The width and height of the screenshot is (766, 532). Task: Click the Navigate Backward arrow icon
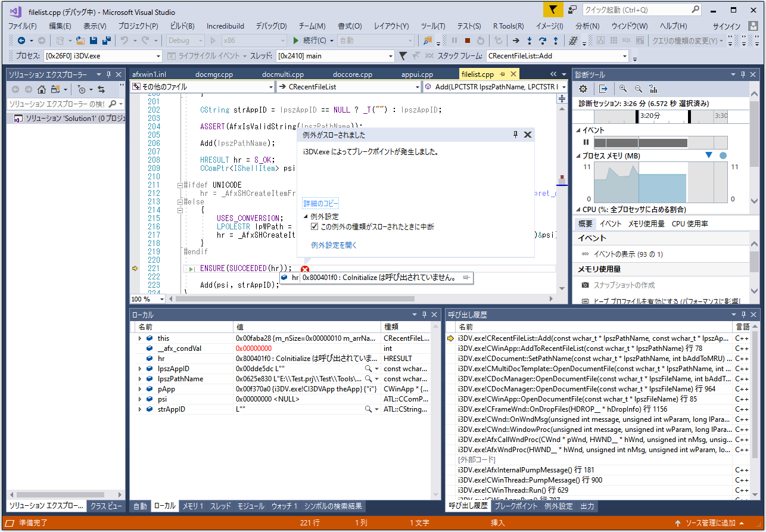coord(21,41)
